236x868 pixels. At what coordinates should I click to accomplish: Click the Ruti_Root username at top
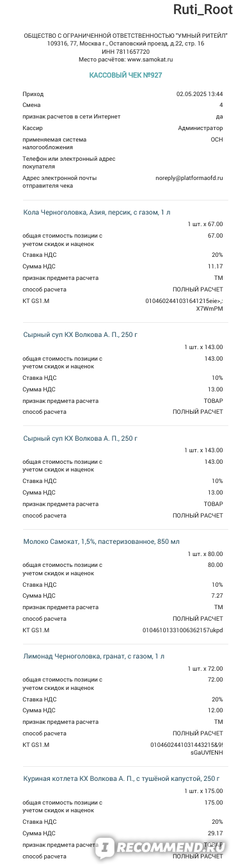(203, 10)
